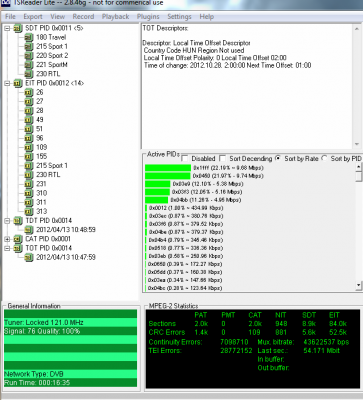
Task: Click the EIT 215 Sport 1 icon
Action: [29, 166]
